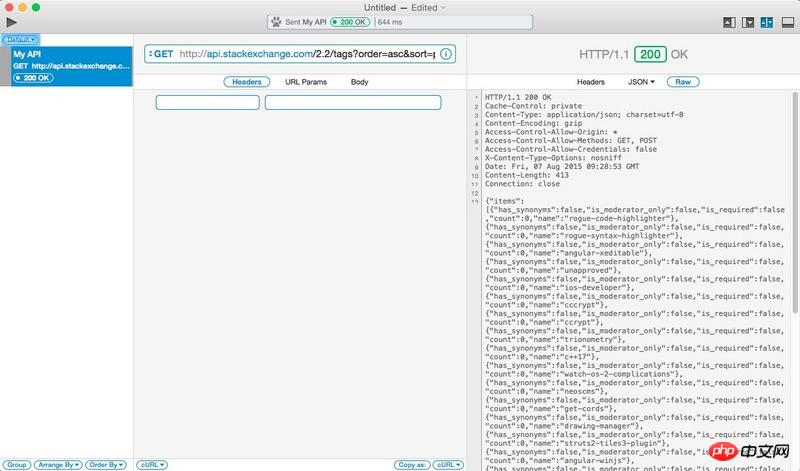Click the empty header value field
The image size is (800, 471).
click(x=353, y=102)
